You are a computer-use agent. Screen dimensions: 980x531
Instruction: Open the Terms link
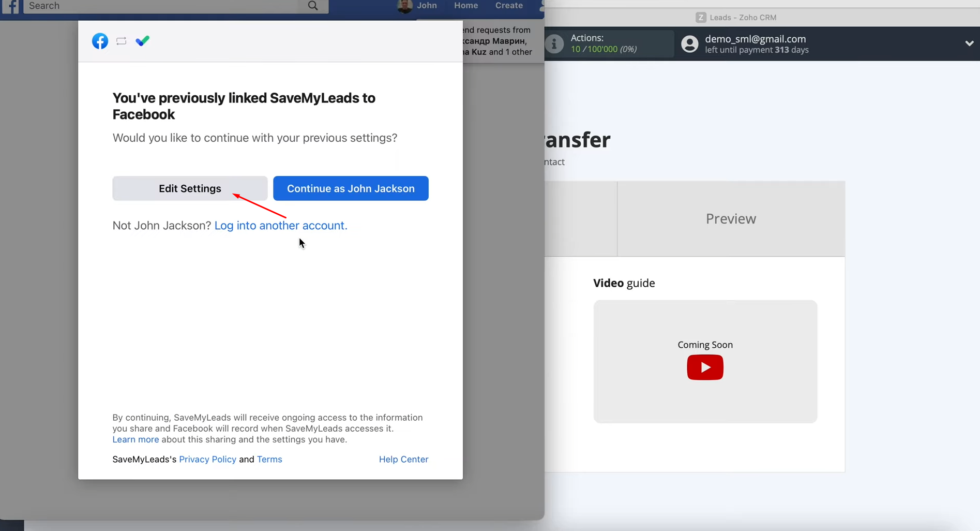click(269, 459)
